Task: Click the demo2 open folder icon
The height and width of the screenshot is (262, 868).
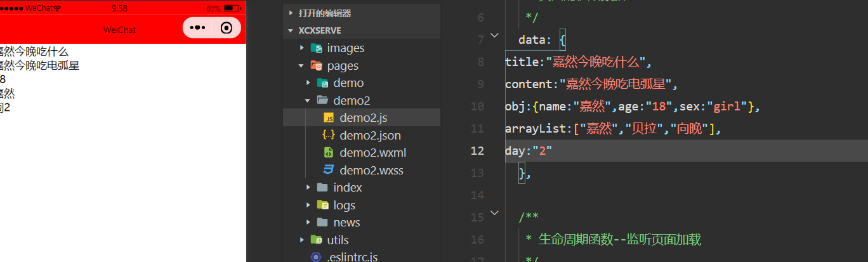Action: pyautogui.click(x=322, y=100)
